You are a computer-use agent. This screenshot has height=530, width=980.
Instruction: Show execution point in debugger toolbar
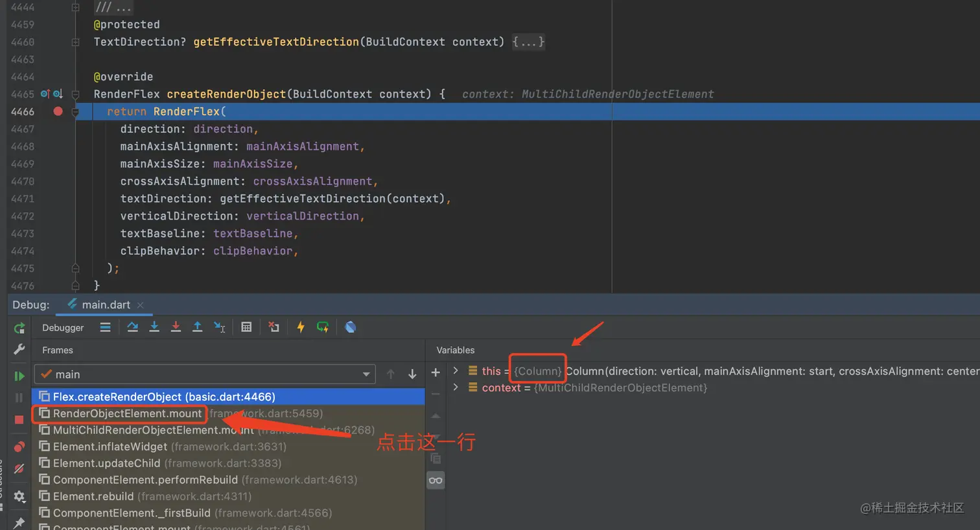(105, 327)
